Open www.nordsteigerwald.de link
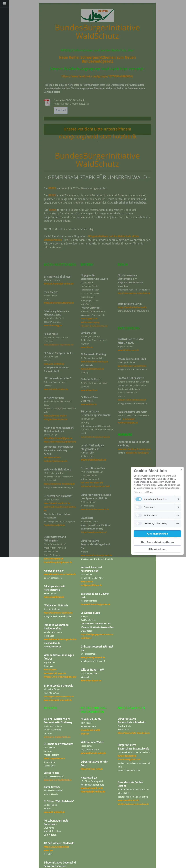This screenshot has width=186, height=868. pyautogui.click(x=93, y=460)
